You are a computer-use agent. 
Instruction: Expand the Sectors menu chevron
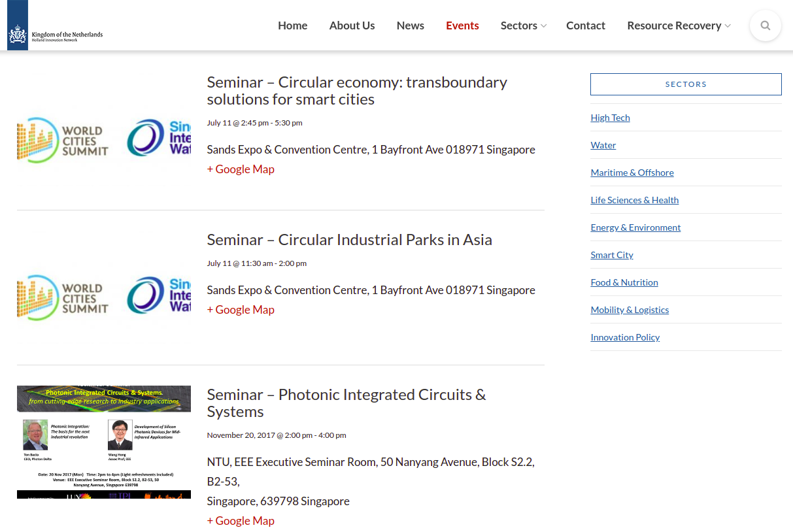[x=543, y=26]
